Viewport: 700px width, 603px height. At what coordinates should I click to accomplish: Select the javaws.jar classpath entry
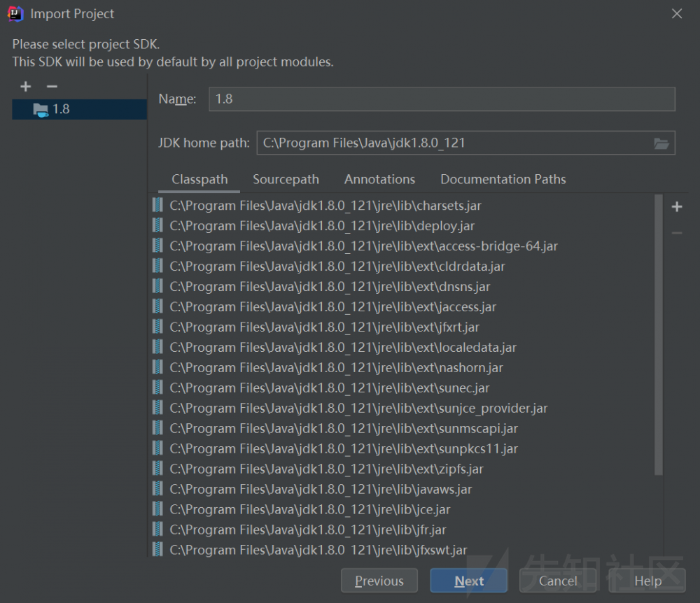[x=402, y=489]
